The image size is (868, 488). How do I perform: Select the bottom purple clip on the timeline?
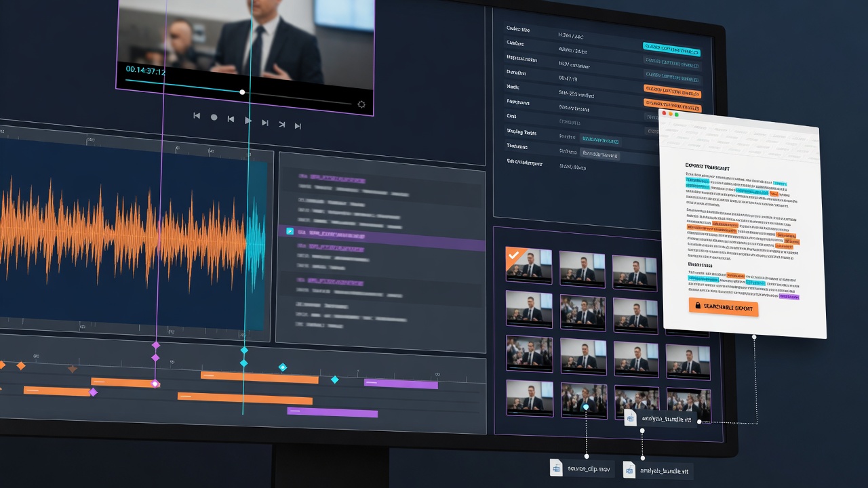click(332, 412)
